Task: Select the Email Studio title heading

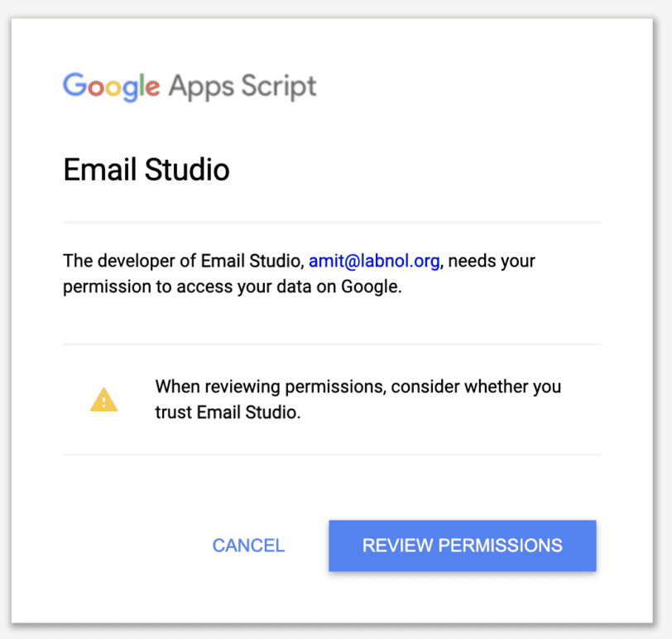Action: (x=146, y=171)
